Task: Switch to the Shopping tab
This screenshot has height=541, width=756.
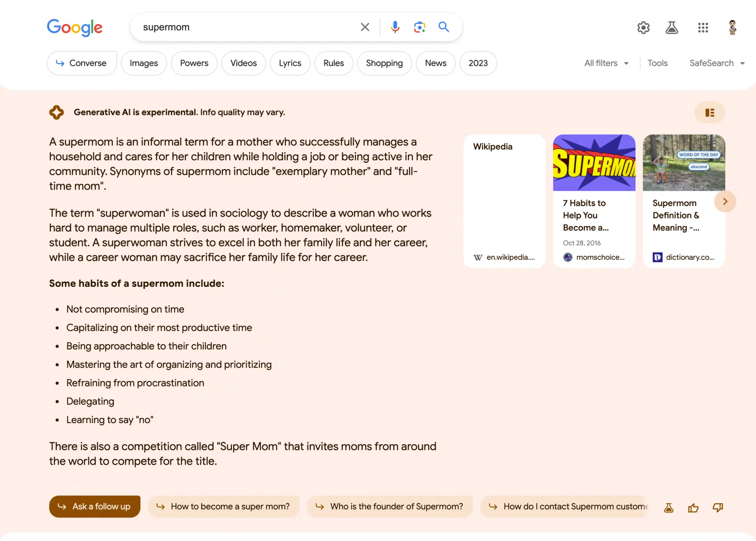Action: pos(384,63)
